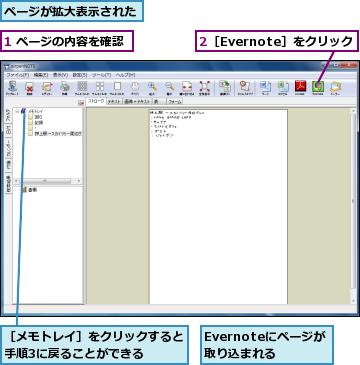Click the airpenNOTE title bar icon
The height and width of the screenshot is (365, 360).
tap(6, 66)
